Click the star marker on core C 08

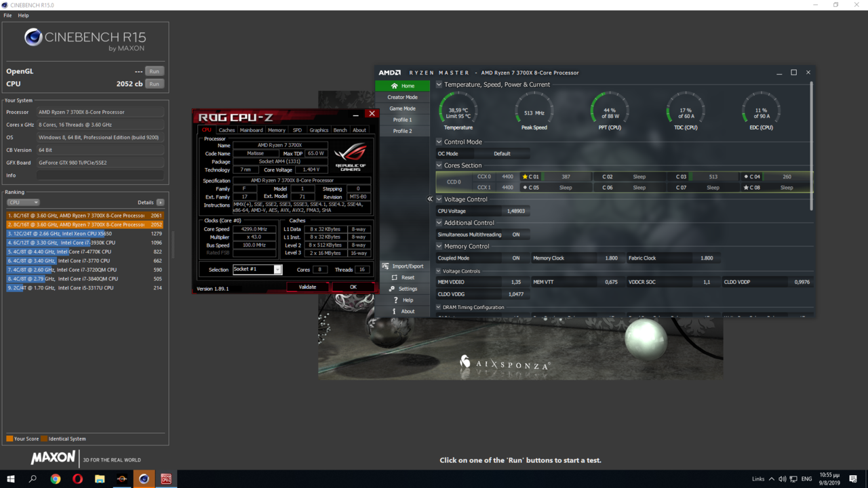(x=746, y=188)
